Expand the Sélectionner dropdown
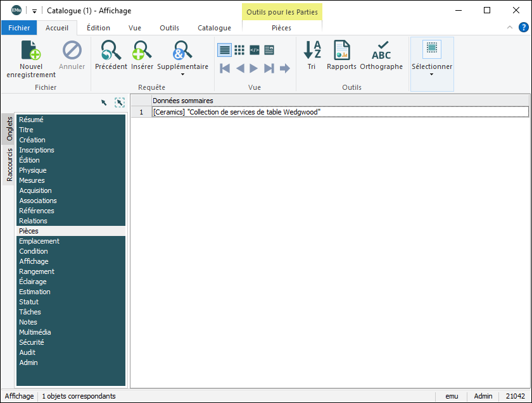Image resolution: width=532 pixels, height=403 pixels. tap(432, 74)
